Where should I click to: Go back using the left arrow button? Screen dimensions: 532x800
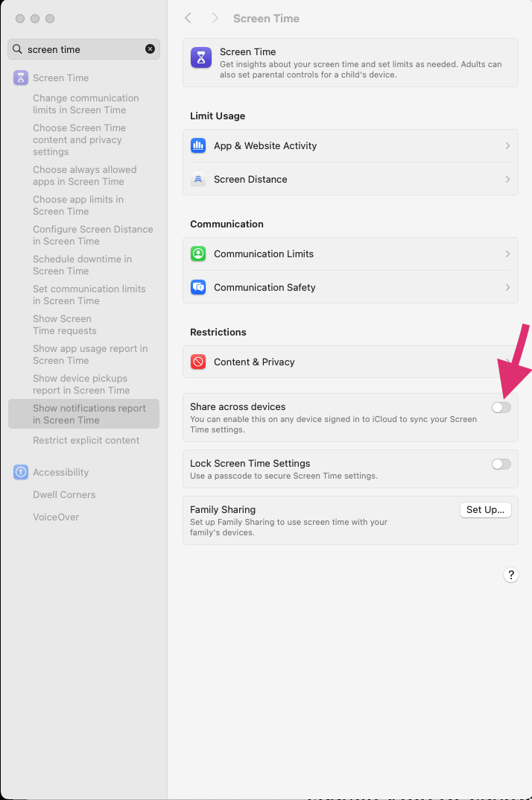189,19
